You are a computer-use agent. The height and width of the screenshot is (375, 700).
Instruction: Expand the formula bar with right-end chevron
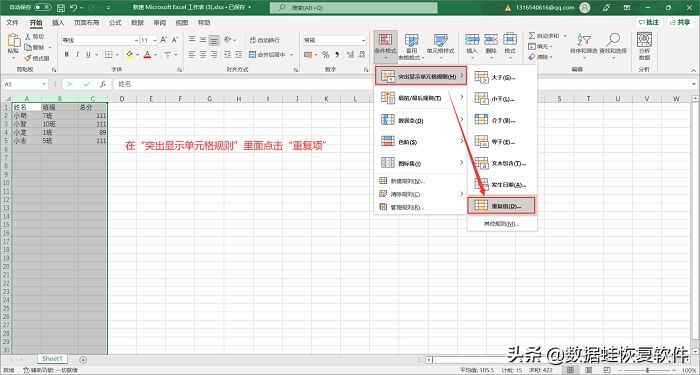click(x=694, y=84)
